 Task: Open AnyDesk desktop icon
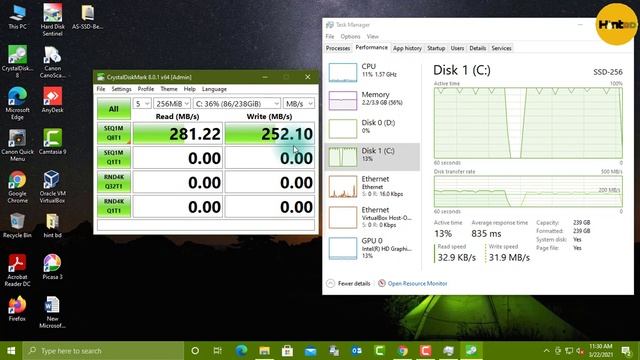[x=52, y=100]
